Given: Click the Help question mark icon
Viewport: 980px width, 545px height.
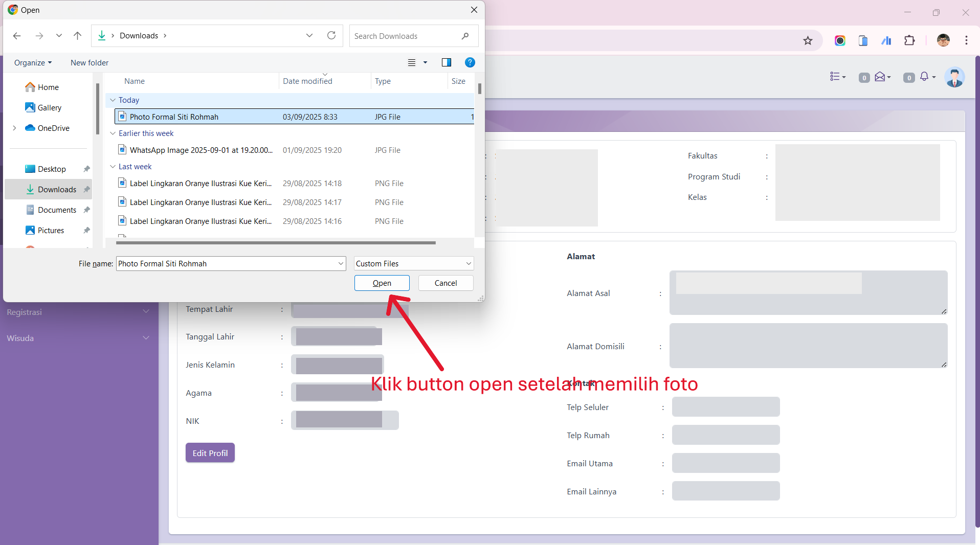Looking at the screenshot, I should 470,62.
